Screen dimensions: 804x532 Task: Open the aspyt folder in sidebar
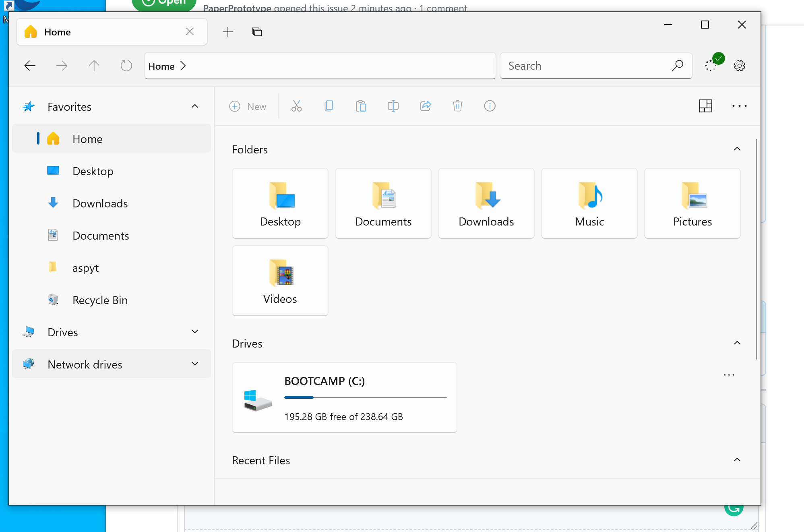click(x=85, y=267)
